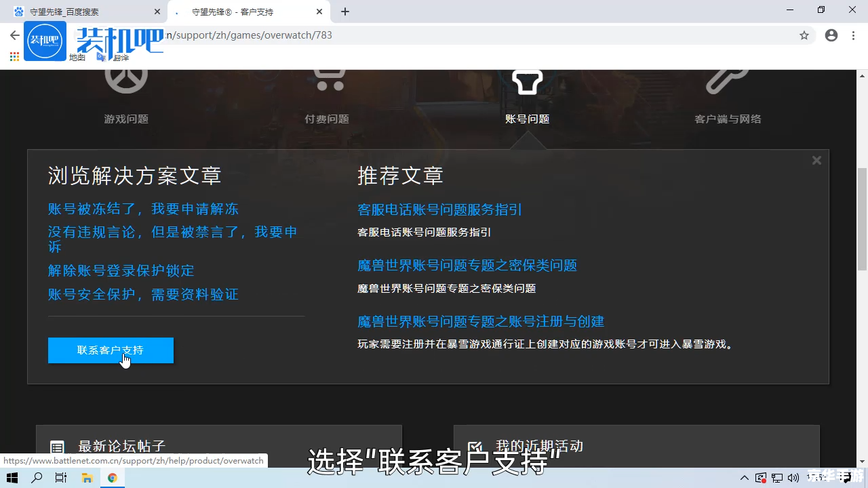Click the network tray icon

tap(777, 478)
